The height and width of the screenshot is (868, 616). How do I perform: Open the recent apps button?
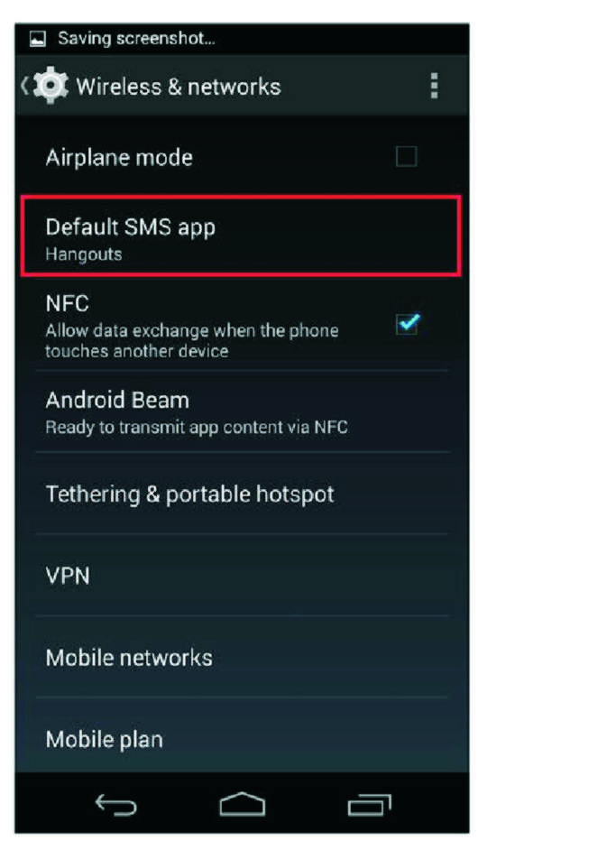[369, 804]
